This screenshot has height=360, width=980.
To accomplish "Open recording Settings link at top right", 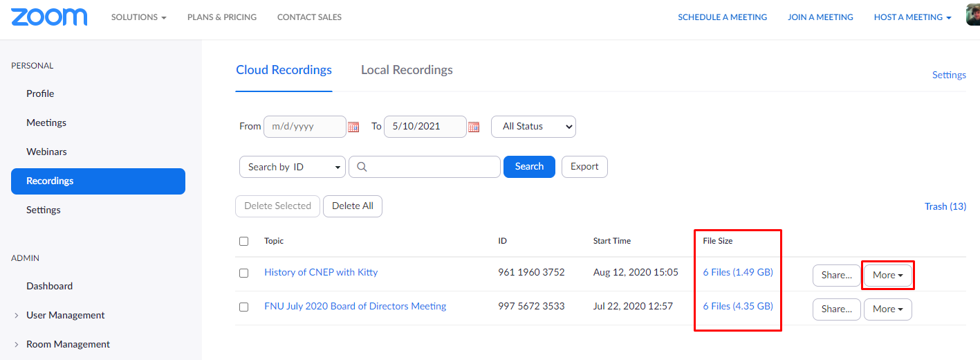I will (949, 75).
